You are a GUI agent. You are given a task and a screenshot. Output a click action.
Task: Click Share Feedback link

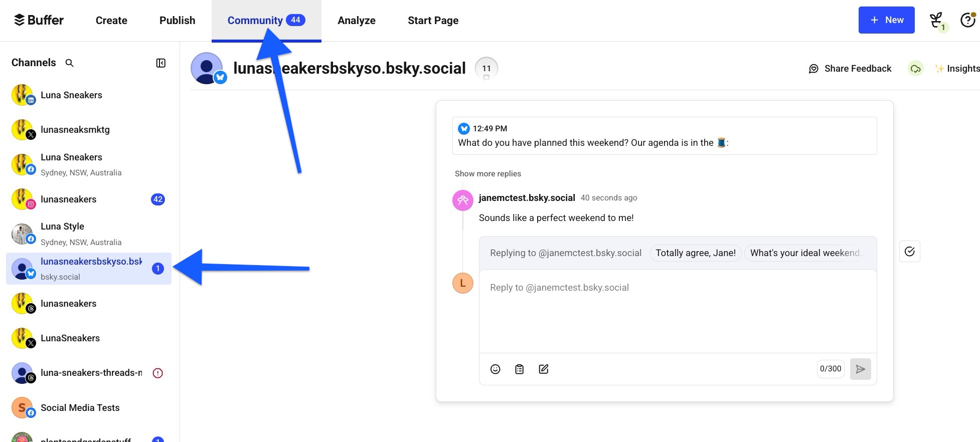click(x=858, y=69)
